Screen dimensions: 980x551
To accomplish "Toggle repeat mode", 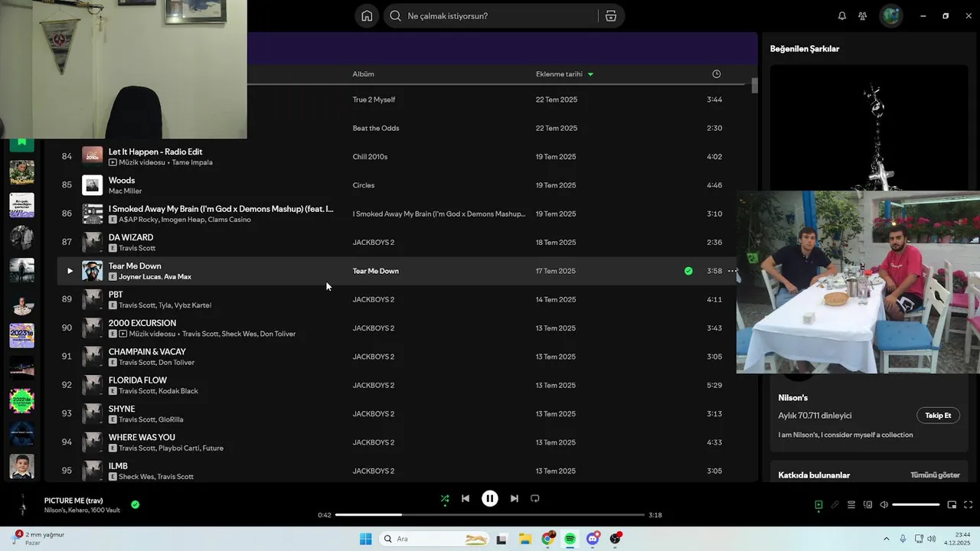I will 535,498.
